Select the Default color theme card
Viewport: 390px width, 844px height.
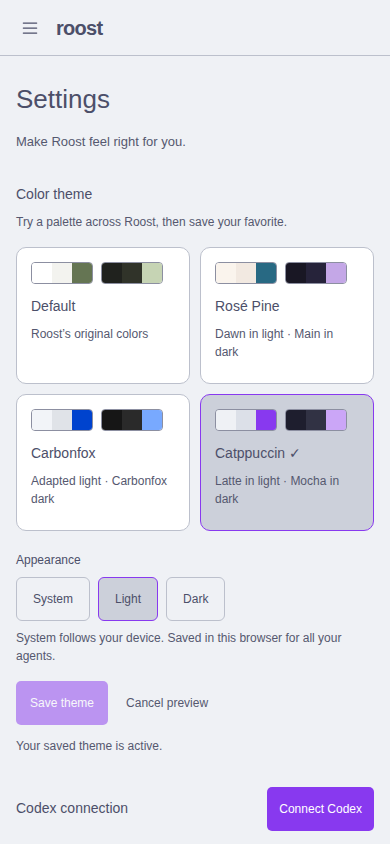pos(103,315)
